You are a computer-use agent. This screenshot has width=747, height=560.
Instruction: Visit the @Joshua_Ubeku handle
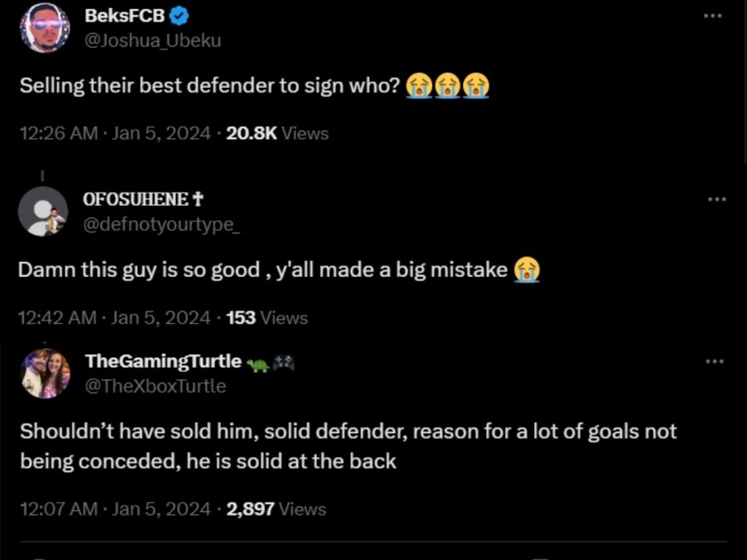coord(153,41)
